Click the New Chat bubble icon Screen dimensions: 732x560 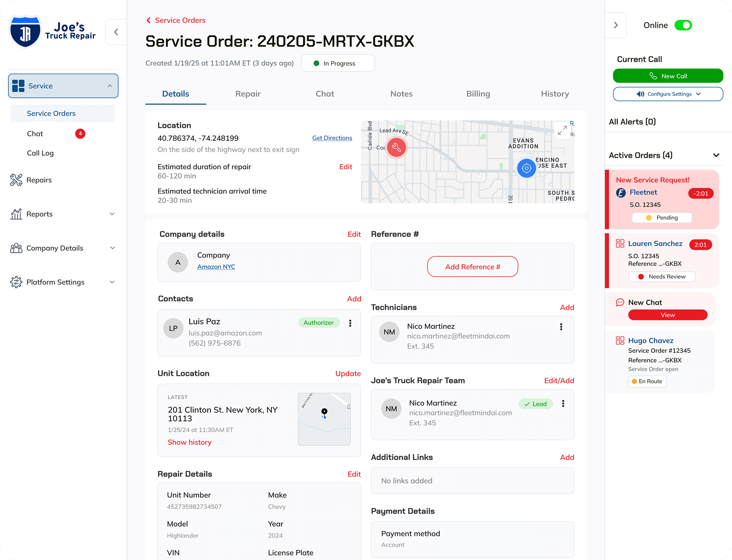pos(620,302)
